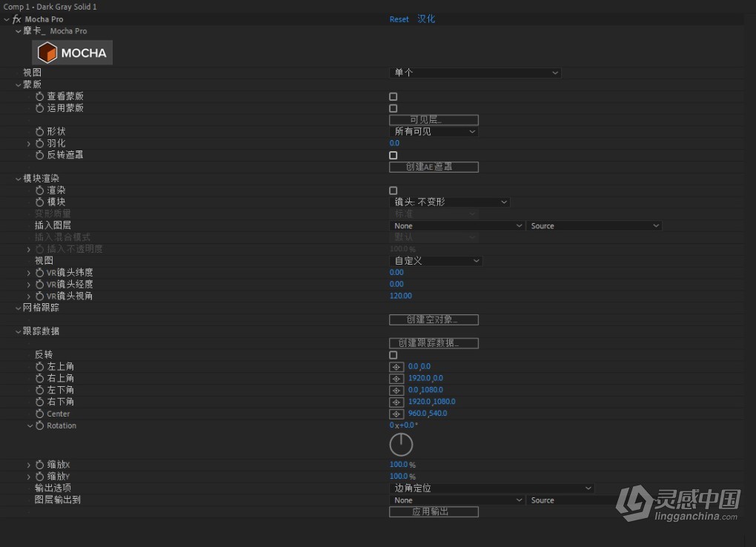
Task: Open the 插入图层 None layer dropdown
Action: click(457, 226)
